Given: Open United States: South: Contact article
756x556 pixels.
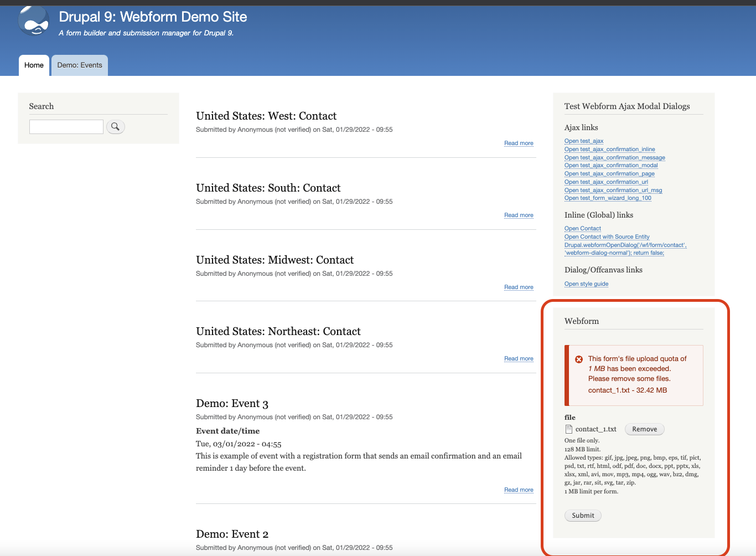Looking at the screenshot, I should pos(268,188).
